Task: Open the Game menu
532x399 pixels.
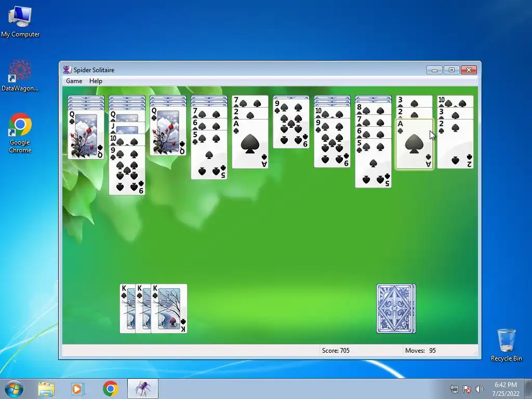Action: 74,81
